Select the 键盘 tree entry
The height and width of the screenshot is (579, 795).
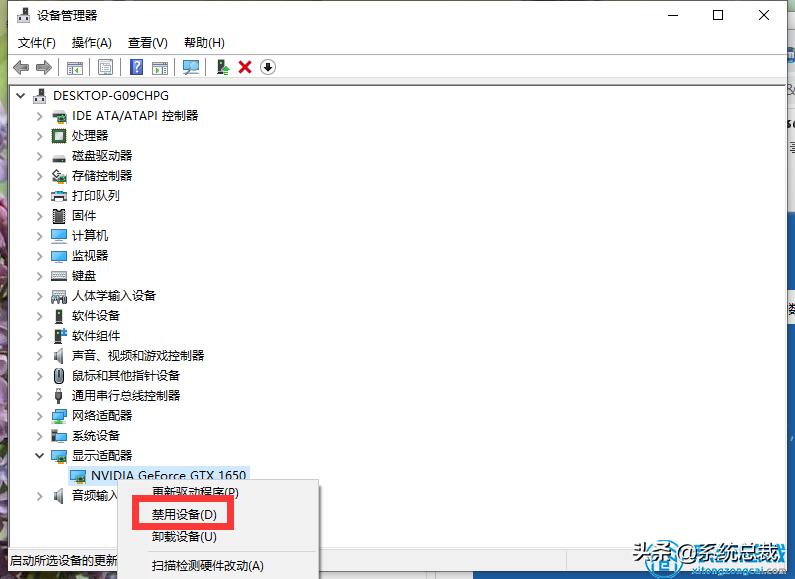(x=84, y=276)
